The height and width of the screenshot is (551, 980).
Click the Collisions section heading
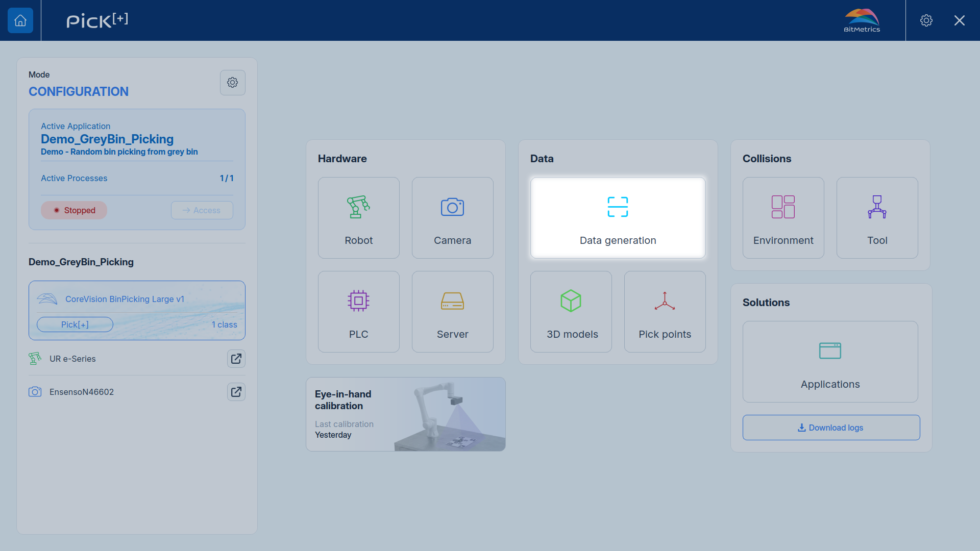click(x=767, y=159)
